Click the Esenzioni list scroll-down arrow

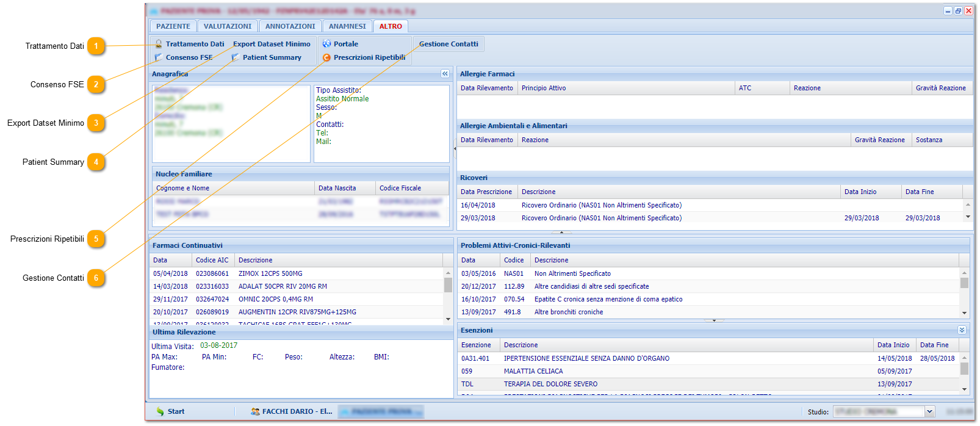[965, 389]
